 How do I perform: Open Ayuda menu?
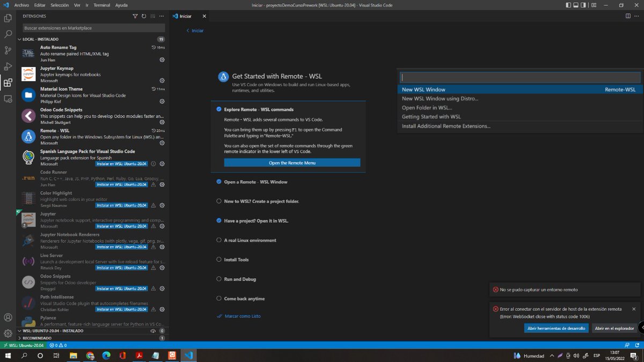pyautogui.click(x=121, y=5)
